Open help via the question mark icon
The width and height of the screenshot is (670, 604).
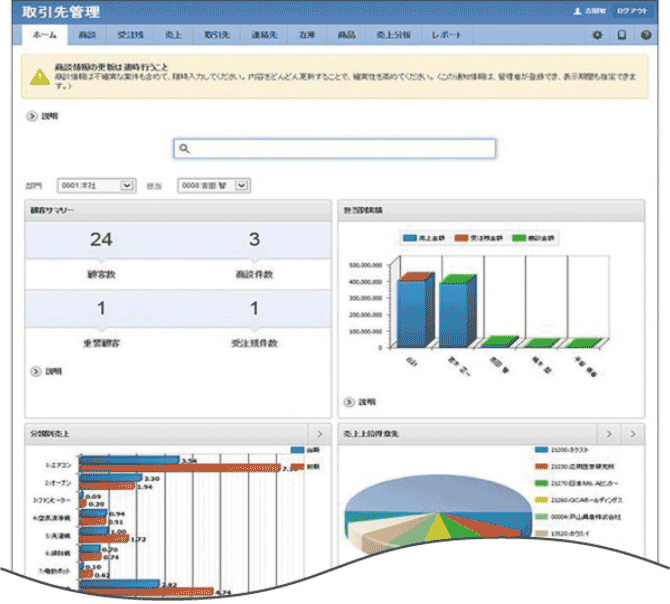coord(645,35)
